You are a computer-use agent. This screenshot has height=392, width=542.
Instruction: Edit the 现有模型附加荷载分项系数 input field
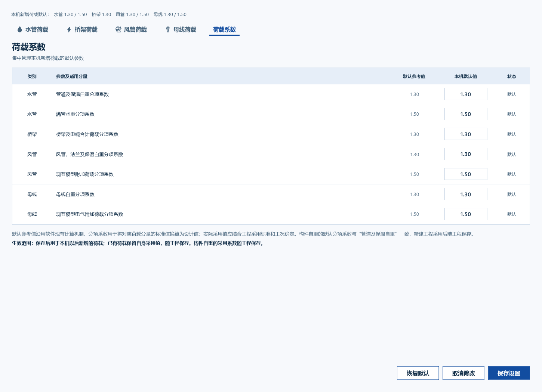pos(466,174)
